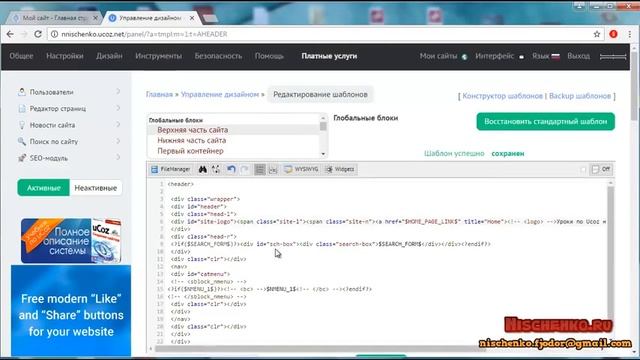Click the ruler icon at top-right of panel
This screenshot has height=360, width=640.
point(613,57)
